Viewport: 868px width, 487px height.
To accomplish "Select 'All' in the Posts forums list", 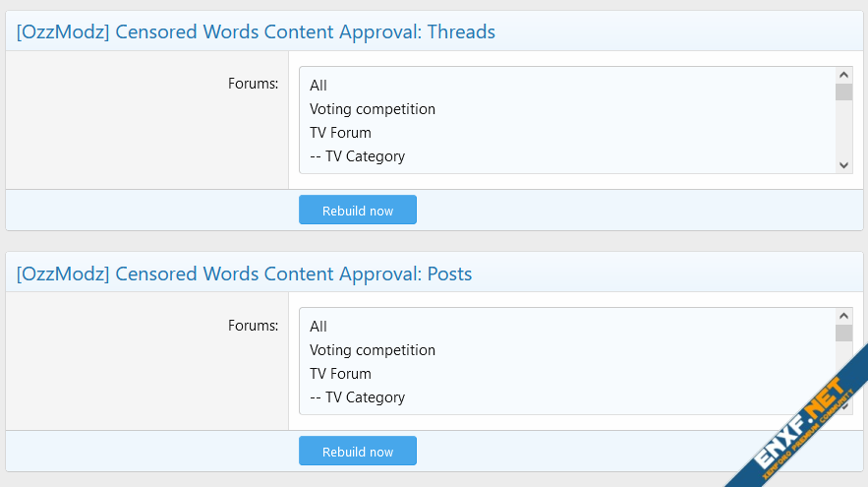I will click(x=318, y=327).
